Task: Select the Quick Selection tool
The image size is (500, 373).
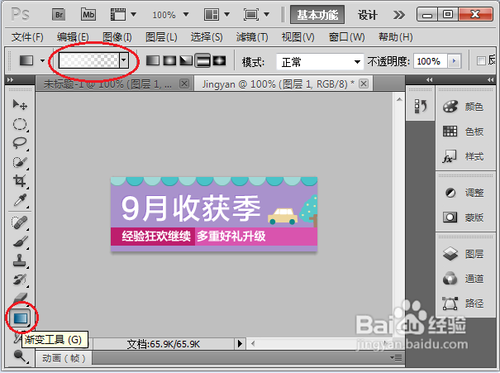Action: pyautogui.click(x=20, y=162)
